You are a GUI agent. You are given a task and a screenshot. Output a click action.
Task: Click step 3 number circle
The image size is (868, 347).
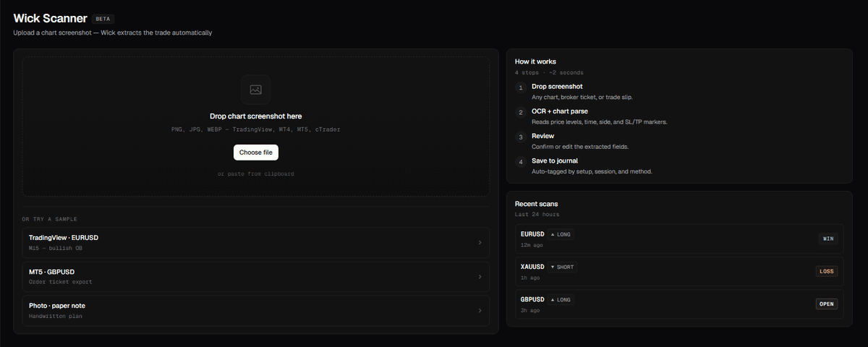pyautogui.click(x=521, y=137)
